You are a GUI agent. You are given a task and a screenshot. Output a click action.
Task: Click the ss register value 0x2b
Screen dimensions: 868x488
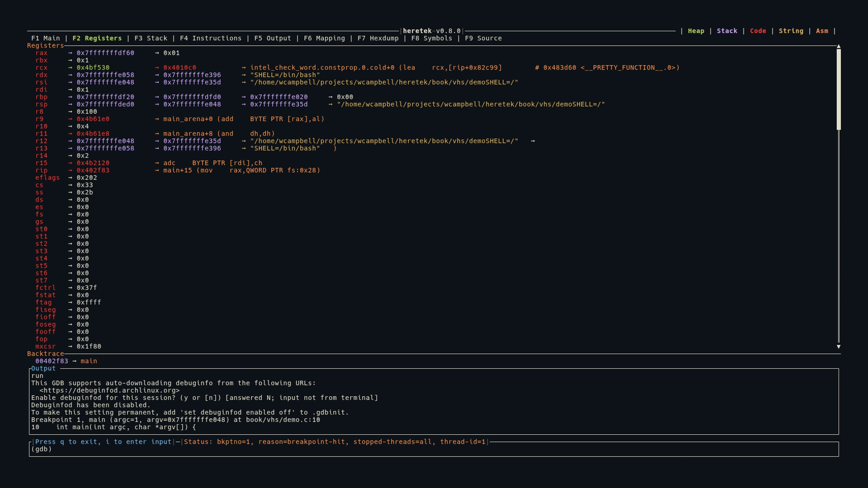tap(85, 192)
